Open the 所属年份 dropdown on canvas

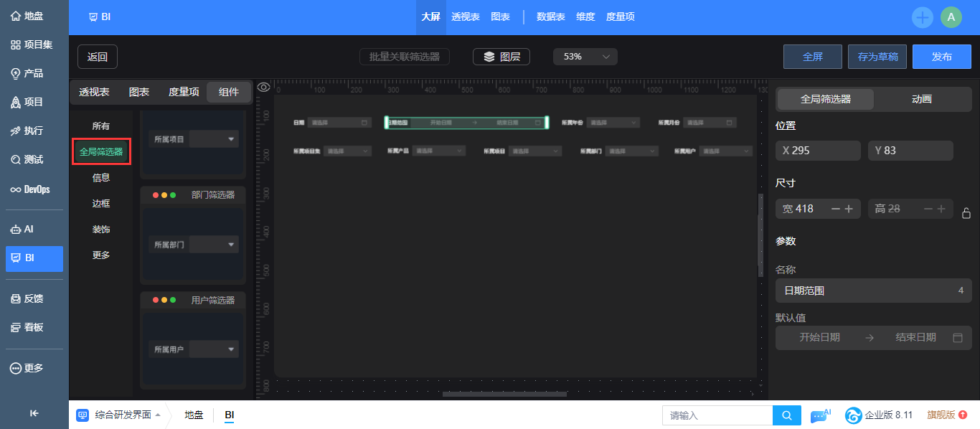click(613, 123)
